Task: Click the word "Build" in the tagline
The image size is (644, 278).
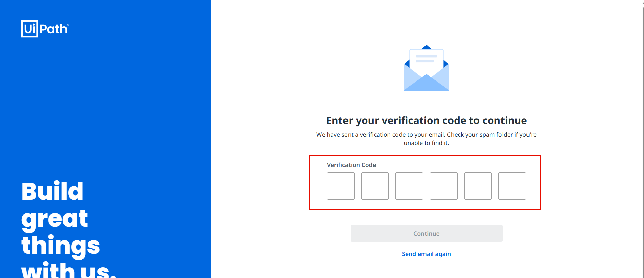Action: [52, 191]
